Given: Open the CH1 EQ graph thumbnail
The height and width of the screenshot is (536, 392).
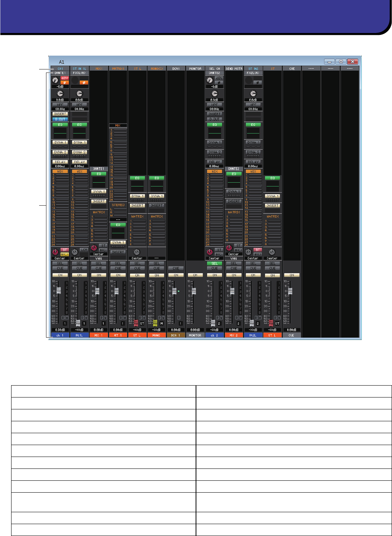Looking at the screenshot, I should [x=60, y=133].
